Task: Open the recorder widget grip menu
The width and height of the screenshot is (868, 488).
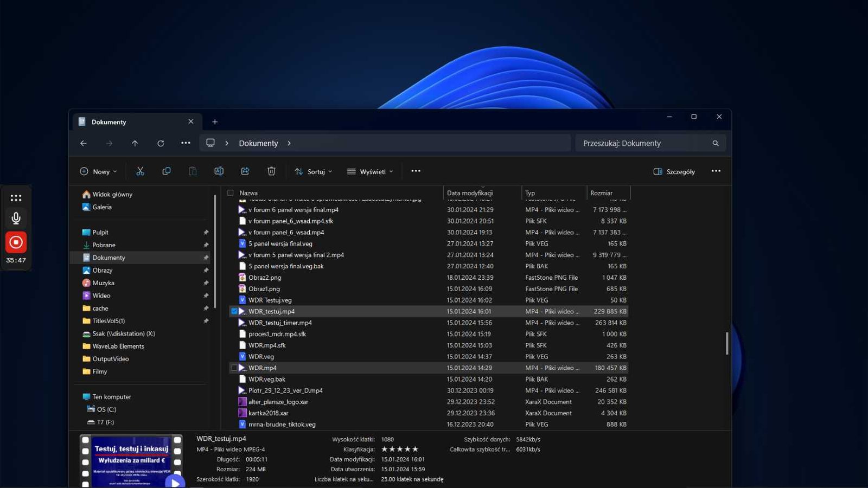Action: pos(16,198)
